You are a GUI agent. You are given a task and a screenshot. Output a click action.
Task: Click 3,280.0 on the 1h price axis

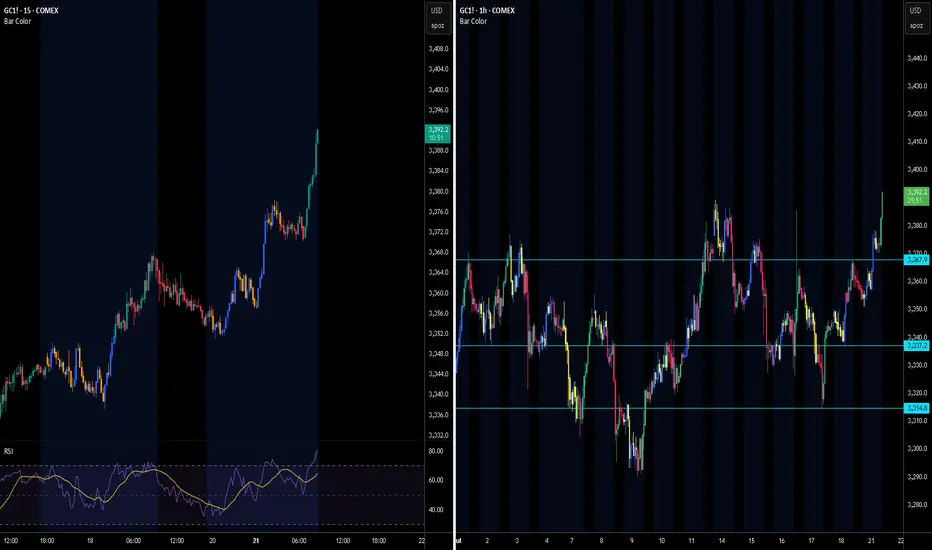917,505
